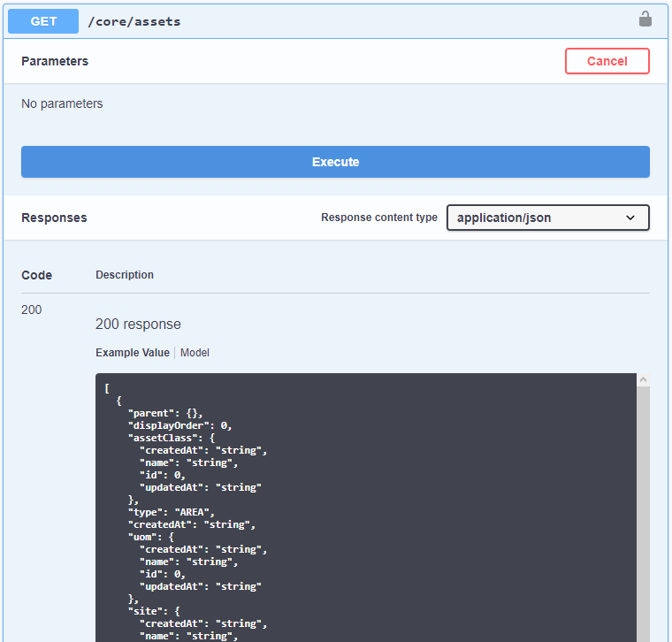672x642 pixels.
Task: Switch to the Example Value tab
Action: pos(132,353)
